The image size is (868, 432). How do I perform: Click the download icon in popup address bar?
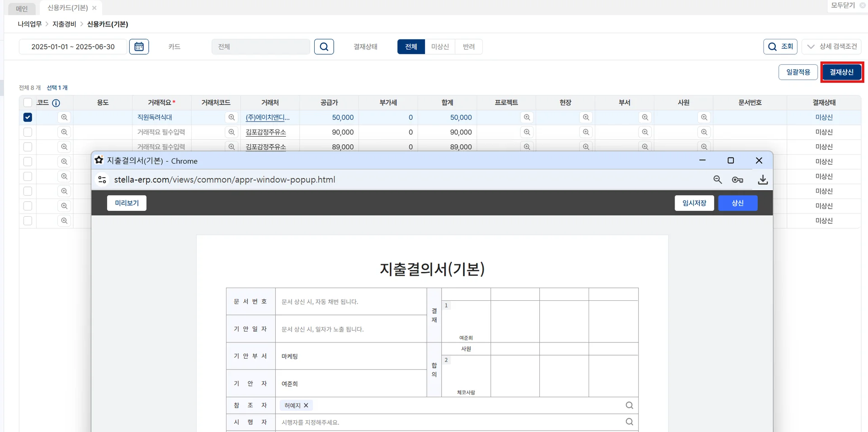pos(763,180)
